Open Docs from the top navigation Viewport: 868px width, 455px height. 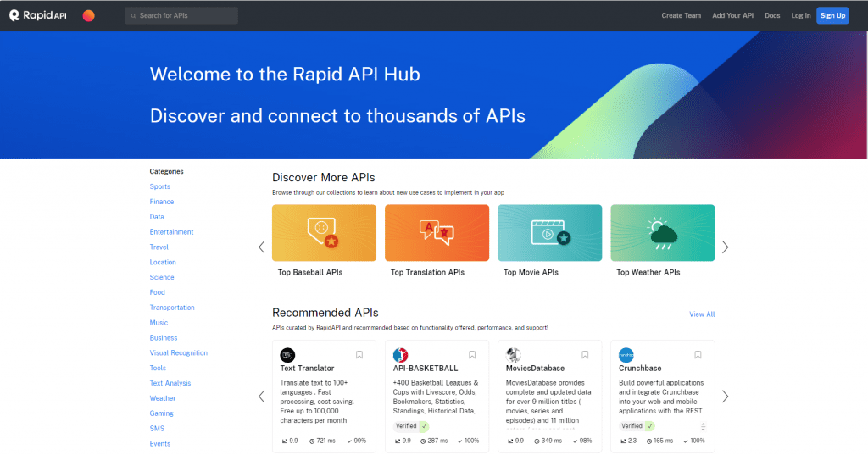coord(772,15)
